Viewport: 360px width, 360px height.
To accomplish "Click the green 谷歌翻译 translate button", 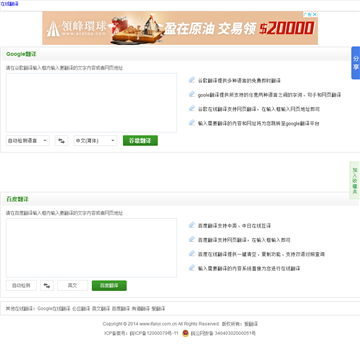I will click(140, 141).
